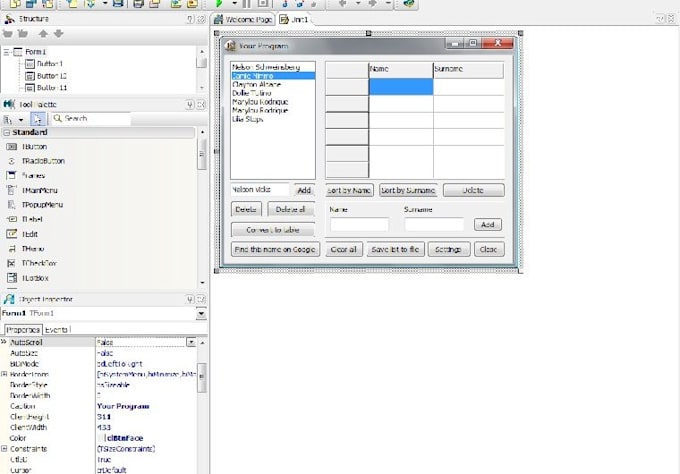Pin the Structure panel
Screen dimensions: 680x474
pos(190,19)
